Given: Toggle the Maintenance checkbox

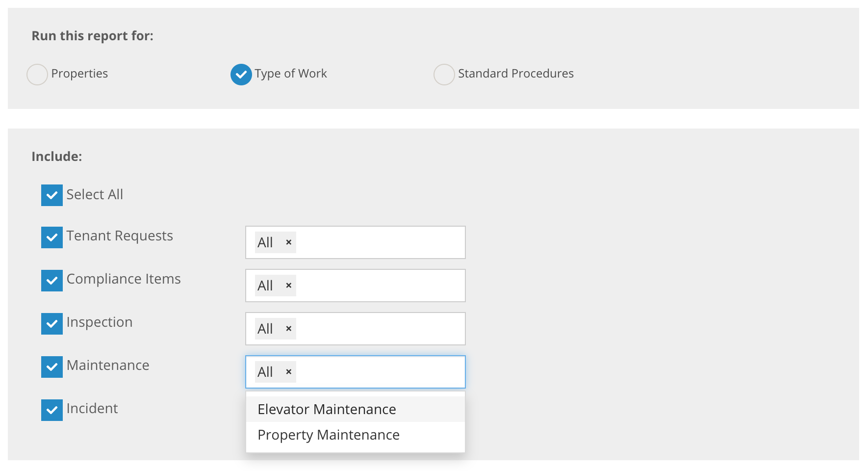Looking at the screenshot, I should [x=52, y=367].
